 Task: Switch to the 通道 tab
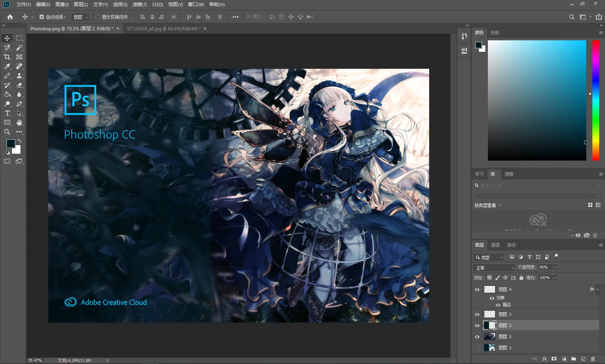pyautogui.click(x=495, y=245)
